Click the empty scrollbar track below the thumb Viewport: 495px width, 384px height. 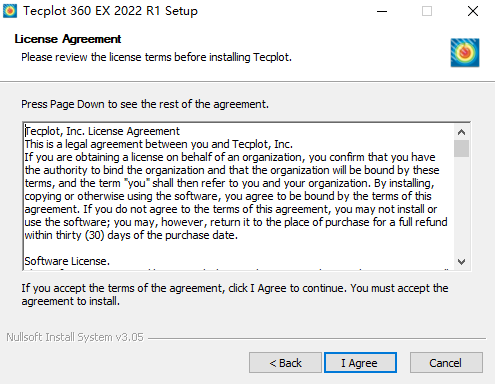pos(461,205)
